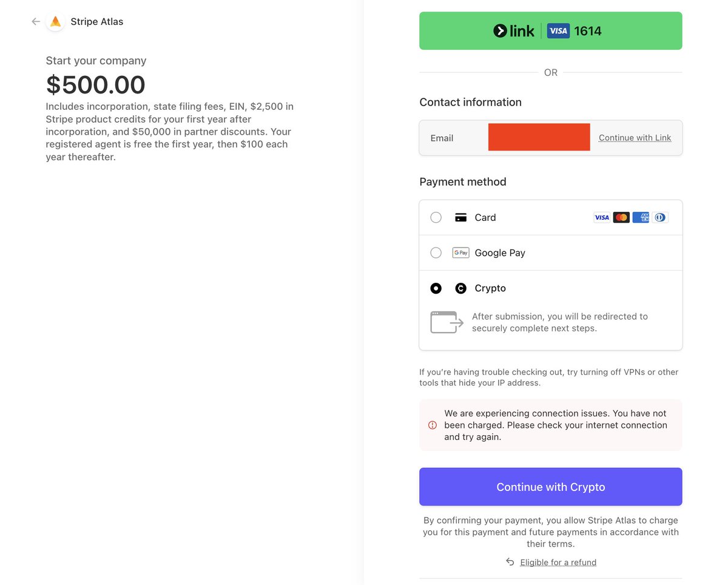Click the Diners Club brand icon

tap(660, 217)
